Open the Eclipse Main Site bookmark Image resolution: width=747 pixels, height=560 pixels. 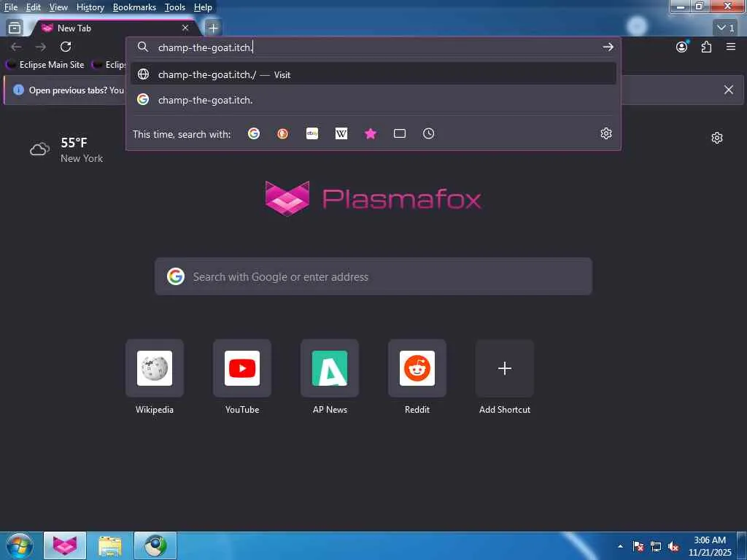point(44,65)
